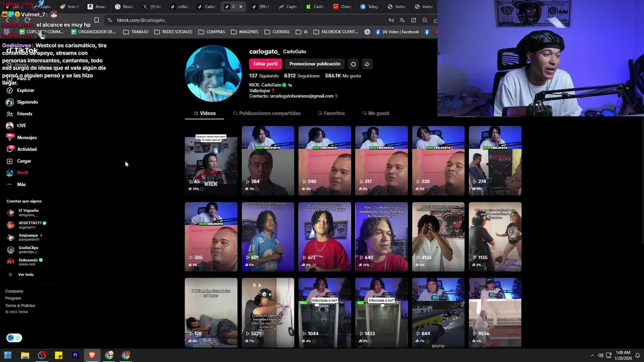
Task: Open Mensajes inbox
Action: click(21, 138)
